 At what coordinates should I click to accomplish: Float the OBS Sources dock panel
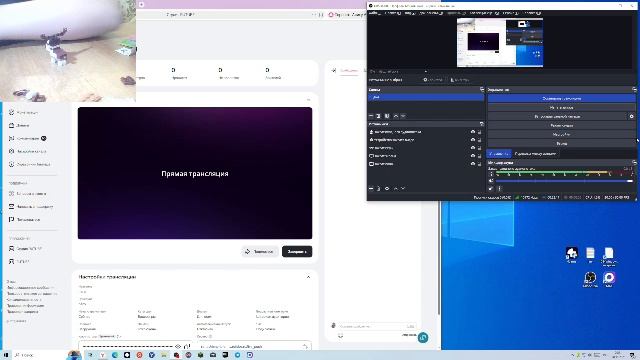click(x=482, y=124)
